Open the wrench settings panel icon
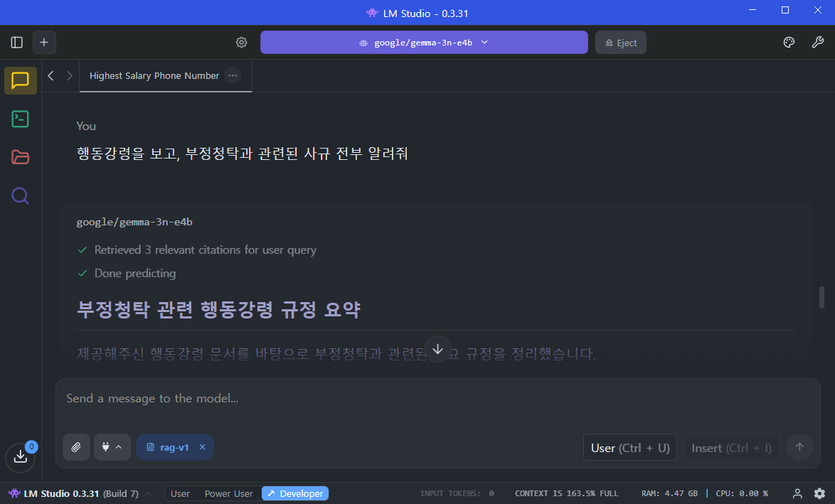 tap(818, 43)
